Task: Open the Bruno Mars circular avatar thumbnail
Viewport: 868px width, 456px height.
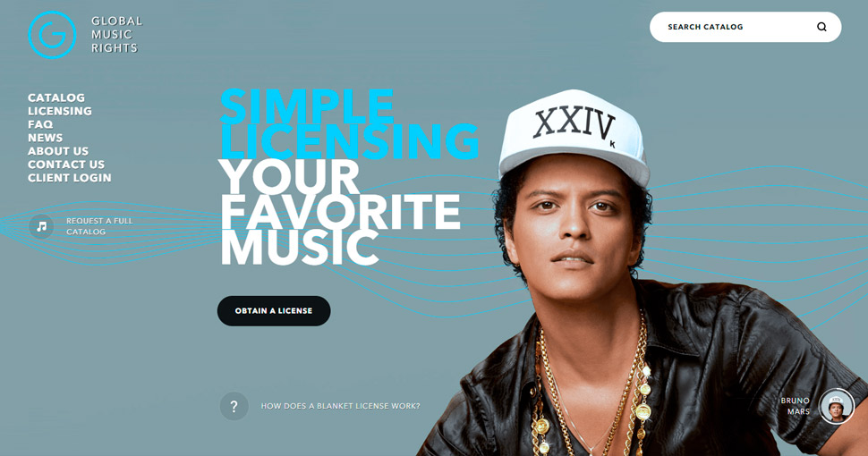Action: (837, 406)
